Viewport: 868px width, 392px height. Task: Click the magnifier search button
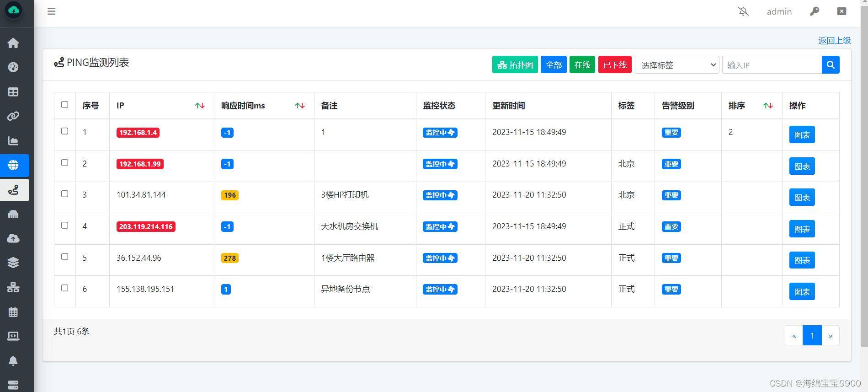(x=831, y=65)
